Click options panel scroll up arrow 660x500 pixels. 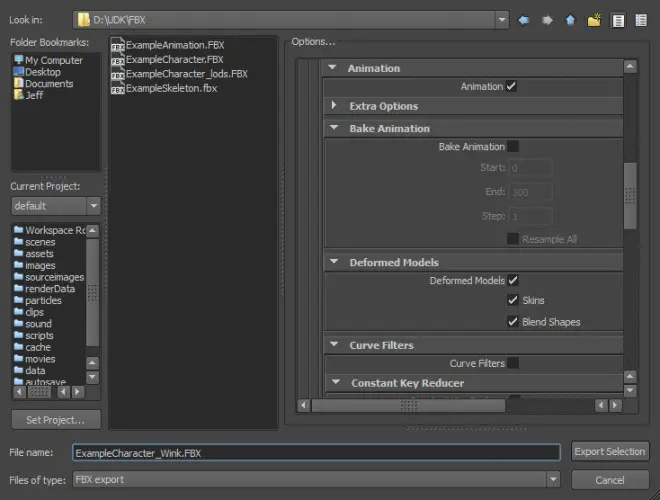[x=630, y=66]
